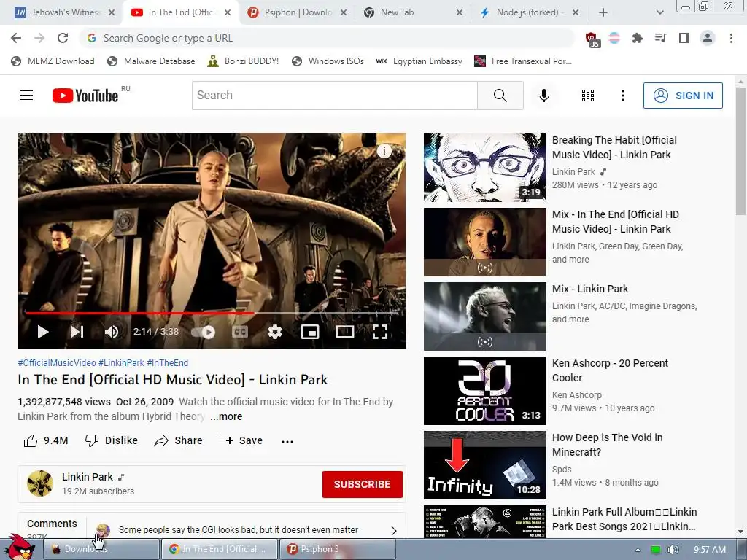
Task: Switch to the New Tab tab
Action: tap(412, 12)
